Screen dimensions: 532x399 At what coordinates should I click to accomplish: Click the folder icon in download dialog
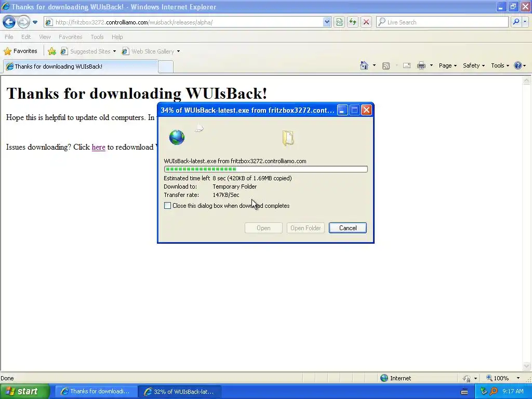[x=288, y=138]
